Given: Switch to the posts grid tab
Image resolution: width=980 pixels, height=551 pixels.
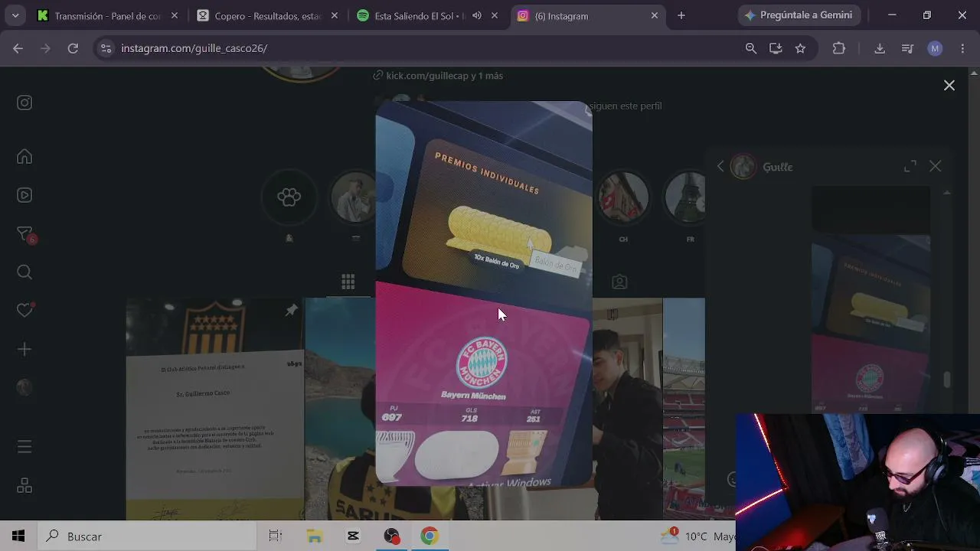Looking at the screenshot, I should click(348, 282).
